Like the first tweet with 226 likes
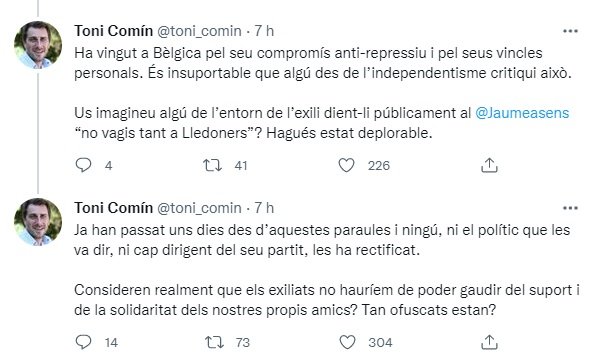The height and width of the screenshot is (361, 592). pos(346,165)
